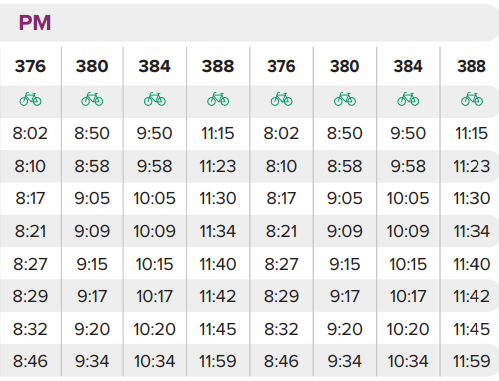Click the first 11:15 departure time
This screenshot has width=499, height=381.
click(x=218, y=133)
